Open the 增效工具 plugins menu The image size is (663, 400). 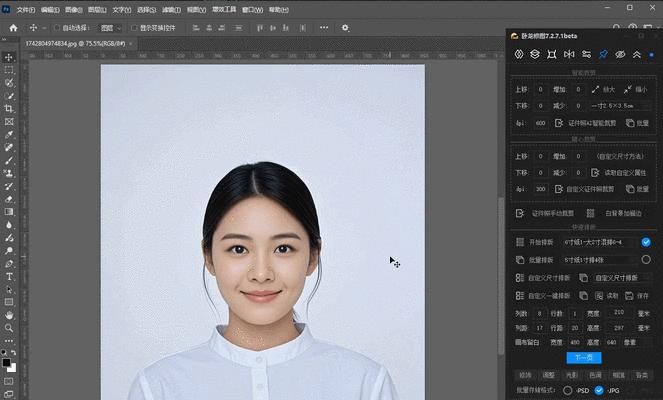[x=224, y=9]
